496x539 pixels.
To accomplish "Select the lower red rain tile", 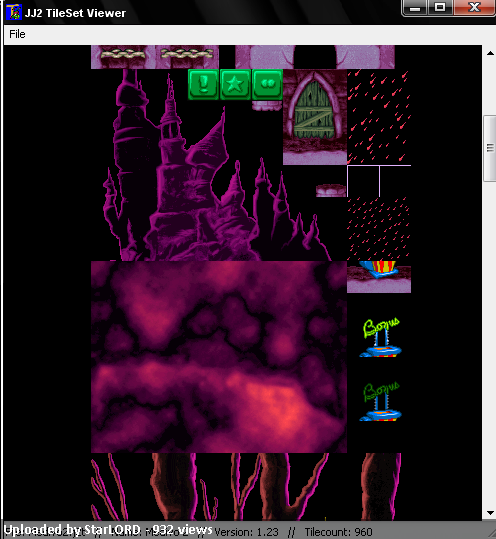I will [x=379, y=229].
